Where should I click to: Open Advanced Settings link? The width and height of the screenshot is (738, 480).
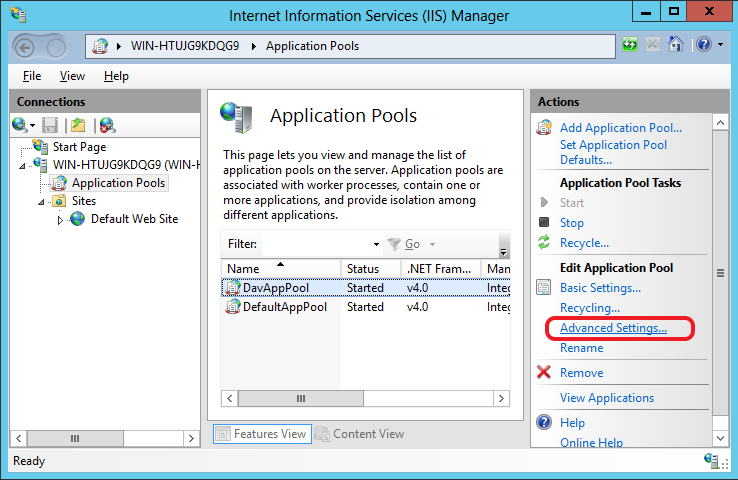pyautogui.click(x=613, y=328)
